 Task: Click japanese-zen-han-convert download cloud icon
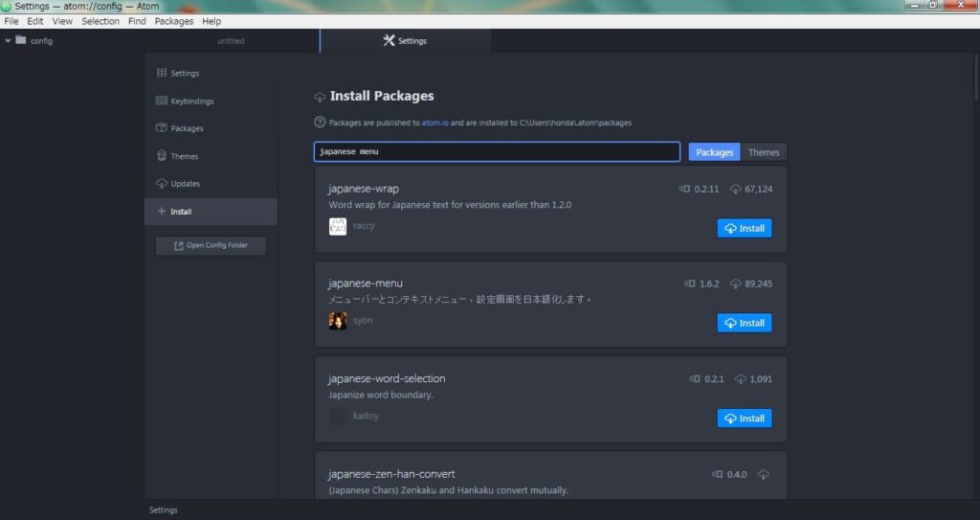coord(763,475)
